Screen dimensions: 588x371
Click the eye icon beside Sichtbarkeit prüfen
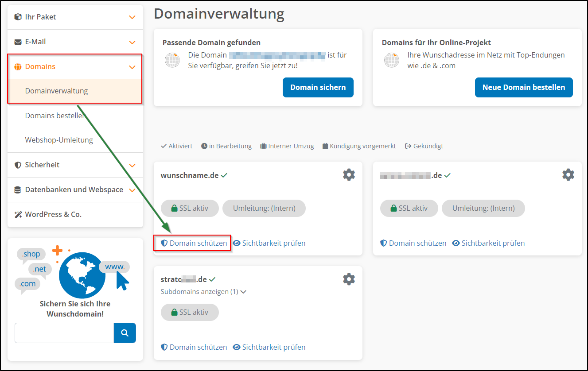(x=237, y=243)
